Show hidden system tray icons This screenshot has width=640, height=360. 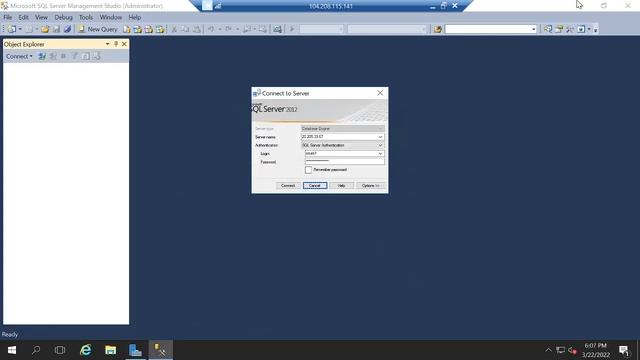548,350
